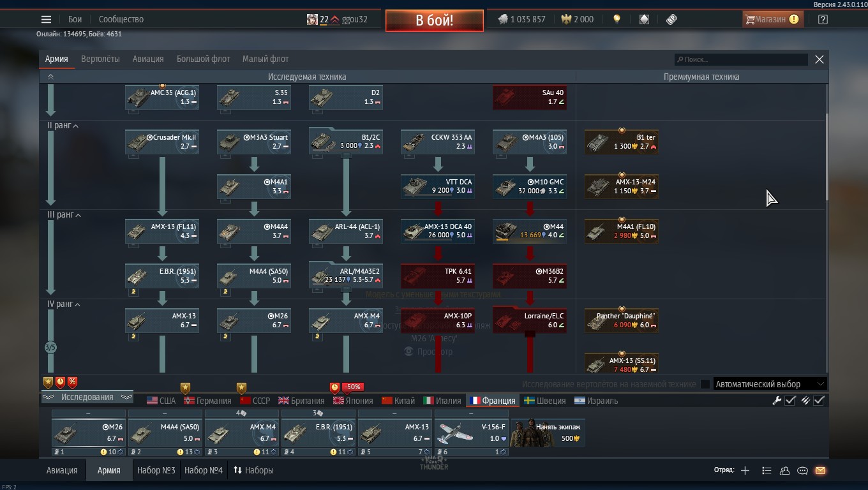Switch to Малый флот tab

point(266,59)
